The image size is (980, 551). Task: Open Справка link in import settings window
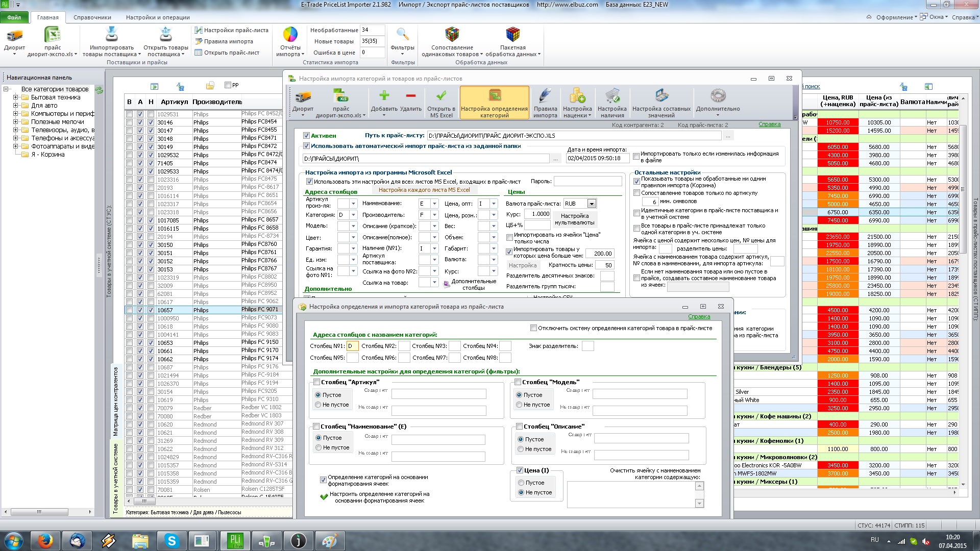pyautogui.click(x=770, y=124)
